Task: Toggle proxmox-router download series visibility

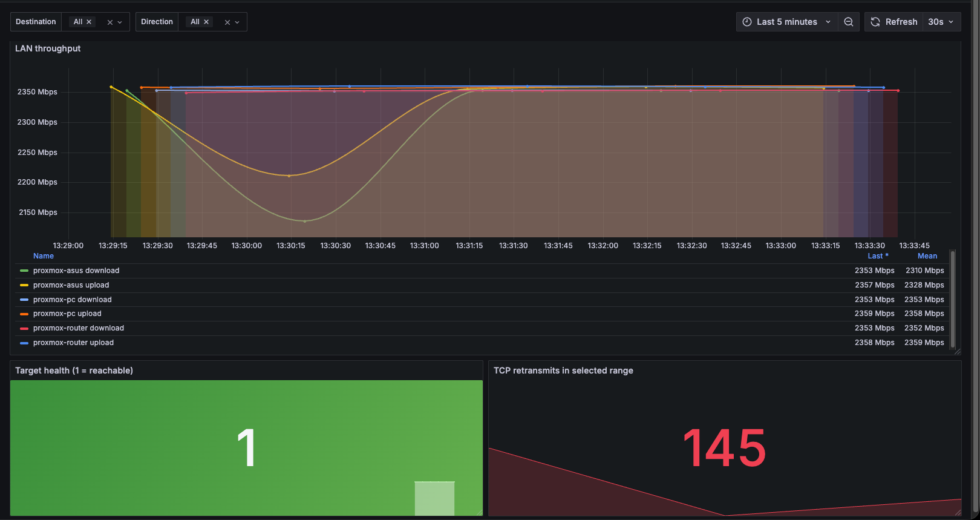Action: click(x=79, y=328)
